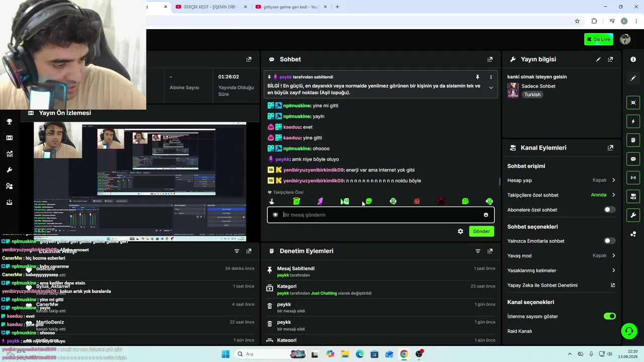Click the Just Chatting category link

click(x=324, y=293)
